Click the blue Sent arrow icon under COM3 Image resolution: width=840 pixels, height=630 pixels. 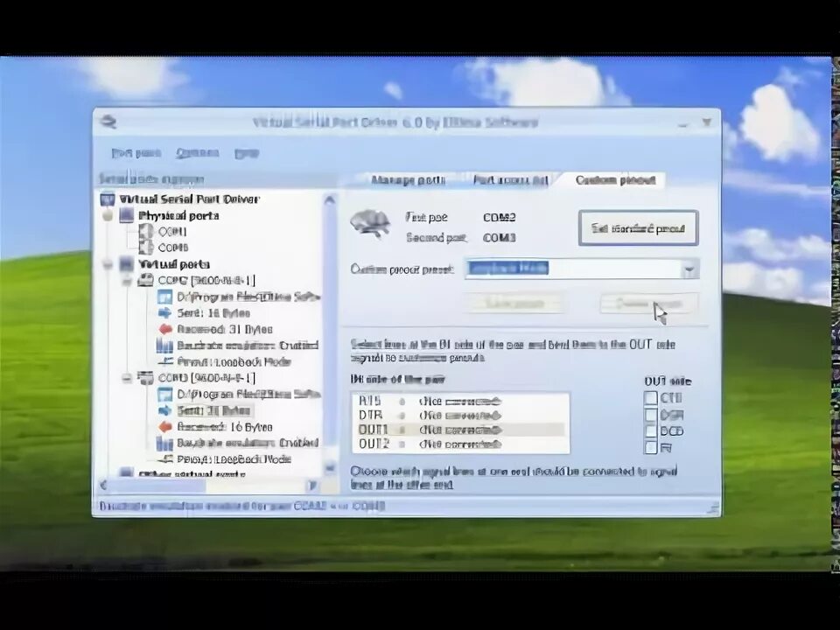[x=165, y=410]
